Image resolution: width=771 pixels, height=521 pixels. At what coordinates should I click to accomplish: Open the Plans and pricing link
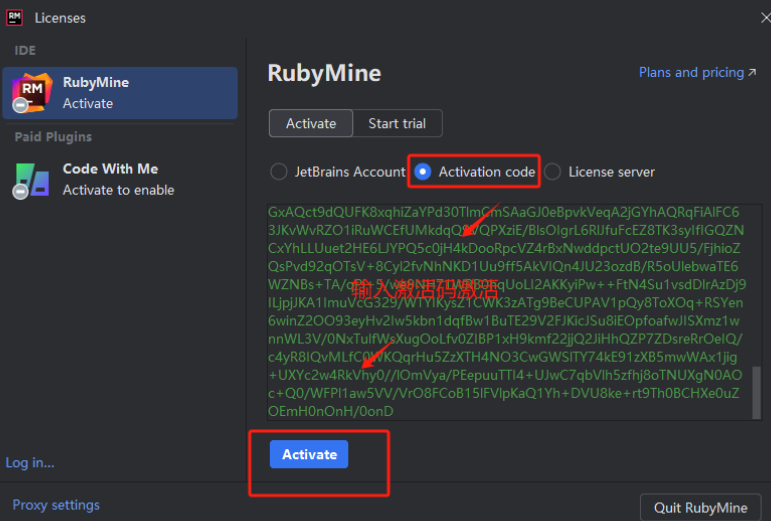pos(697,73)
